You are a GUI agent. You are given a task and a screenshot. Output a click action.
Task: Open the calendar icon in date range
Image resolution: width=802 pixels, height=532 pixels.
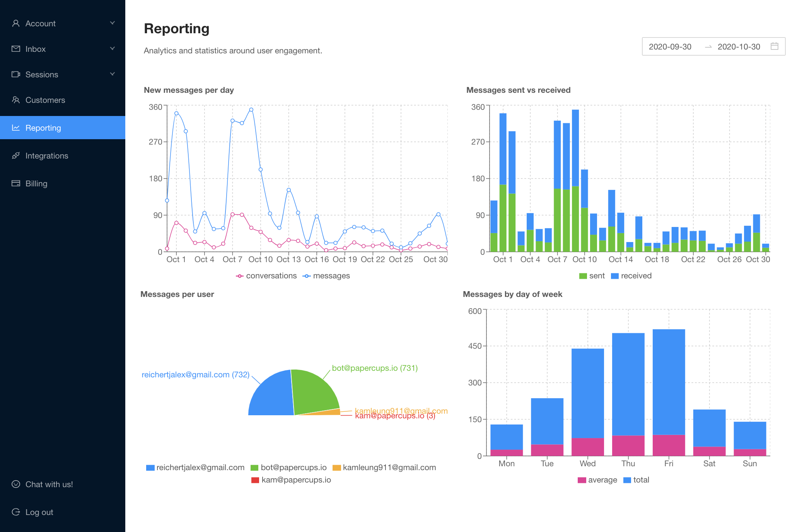point(774,46)
